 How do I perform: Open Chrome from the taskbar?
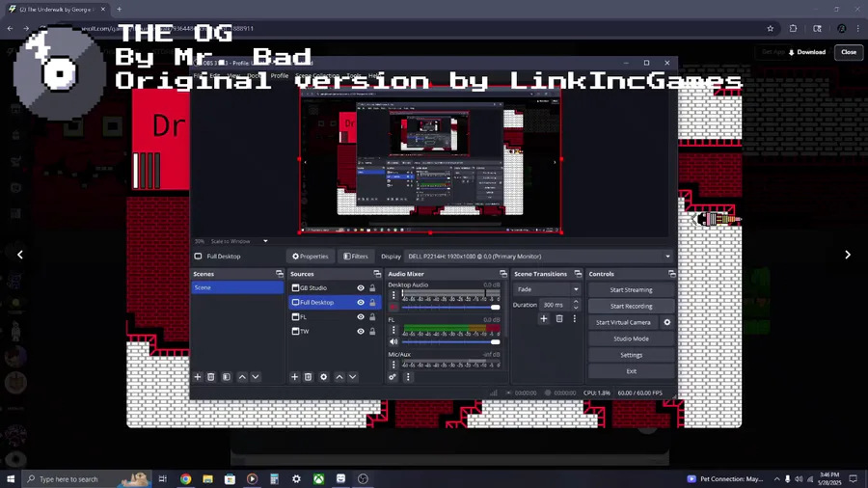[185, 479]
